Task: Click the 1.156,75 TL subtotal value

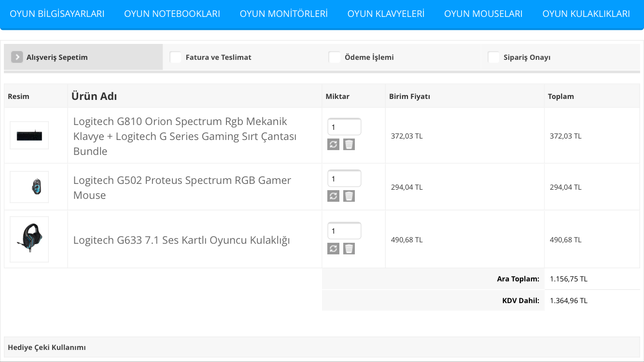Action: click(569, 279)
